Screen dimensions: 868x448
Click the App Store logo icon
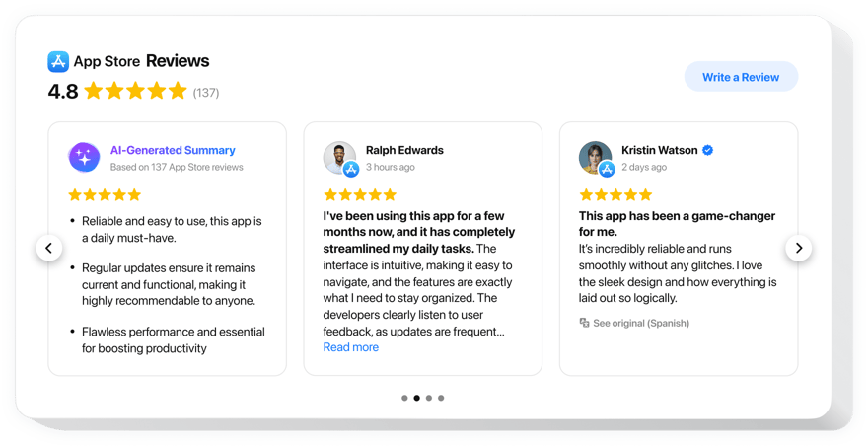tap(58, 61)
